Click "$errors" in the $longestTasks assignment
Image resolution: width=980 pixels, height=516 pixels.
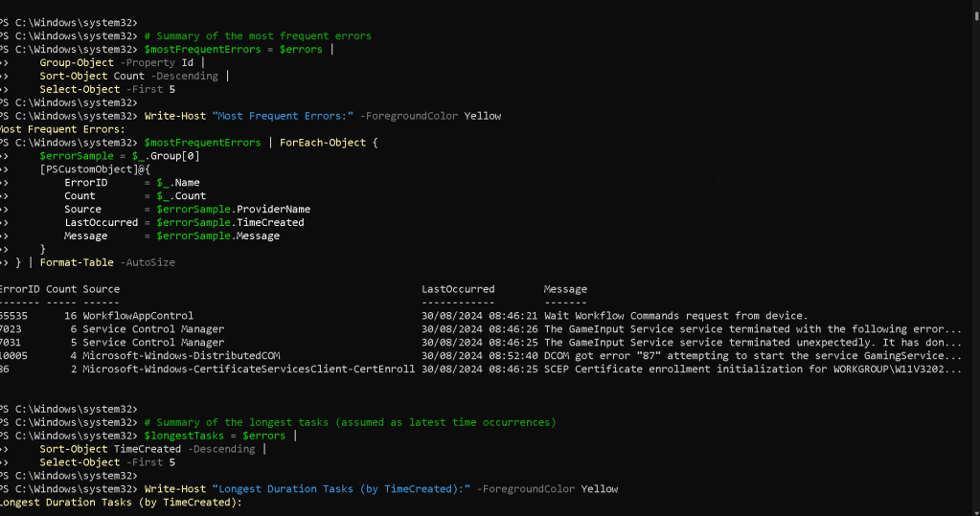point(263,436)
